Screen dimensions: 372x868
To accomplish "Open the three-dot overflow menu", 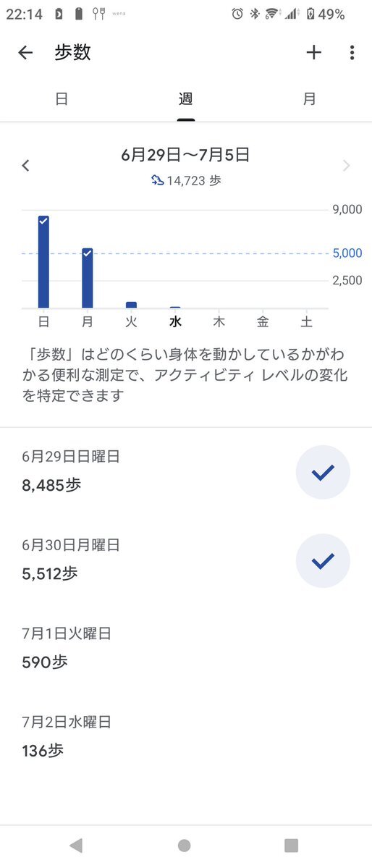I will tap(352, 53).
